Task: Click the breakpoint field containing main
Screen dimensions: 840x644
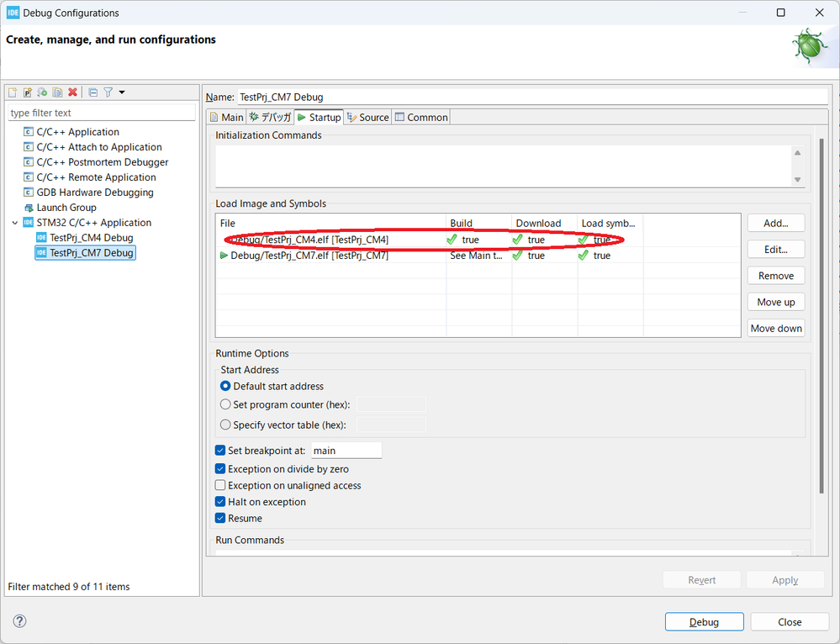Action: click(x=346, y=451)
